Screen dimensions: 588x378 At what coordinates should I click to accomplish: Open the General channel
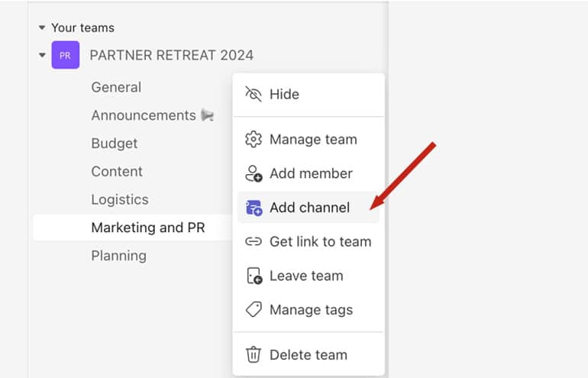[116, 87]
